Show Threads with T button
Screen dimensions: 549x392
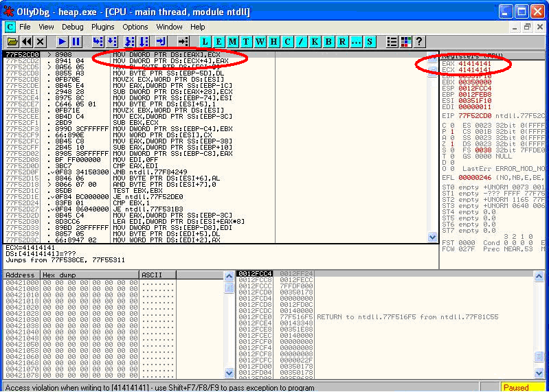[x=246, y=42]
